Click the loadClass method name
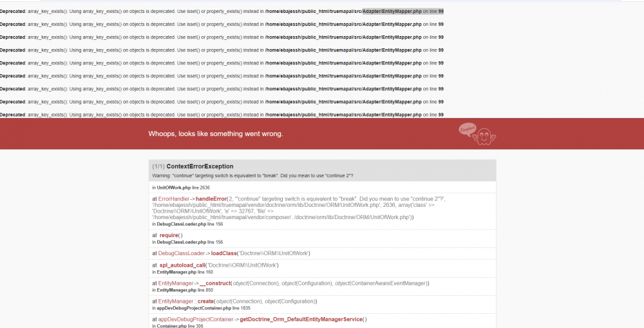 click(x=224, y=253)
